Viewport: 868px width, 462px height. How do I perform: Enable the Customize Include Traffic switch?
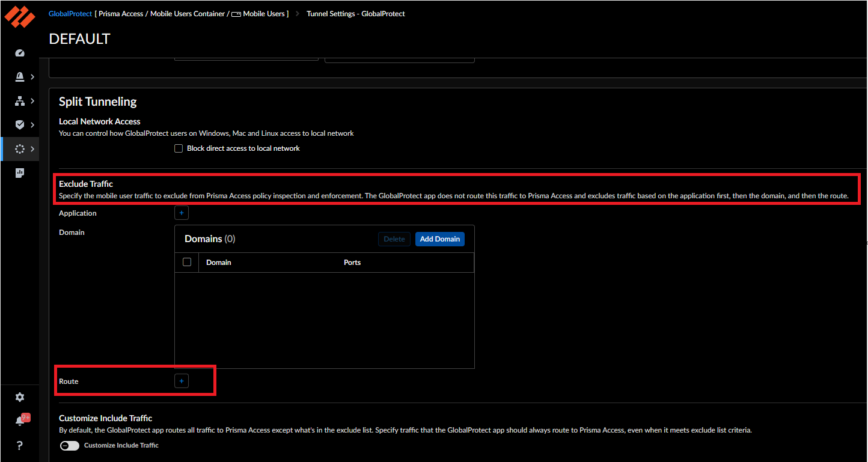70,446
